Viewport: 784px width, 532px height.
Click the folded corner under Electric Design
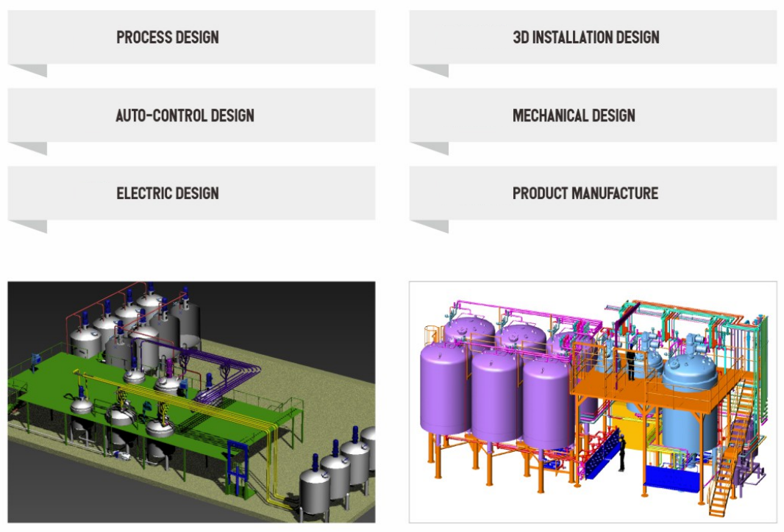click(33, 226)
